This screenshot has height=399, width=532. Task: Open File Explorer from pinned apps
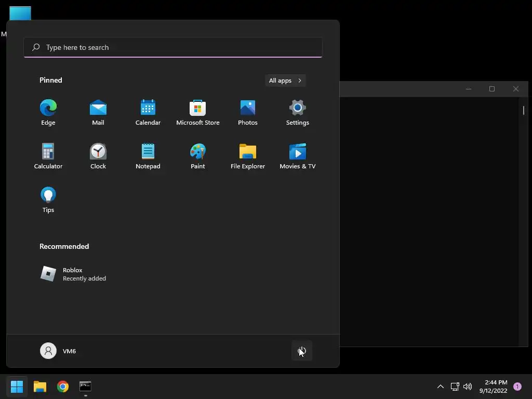tap(248, 156)
